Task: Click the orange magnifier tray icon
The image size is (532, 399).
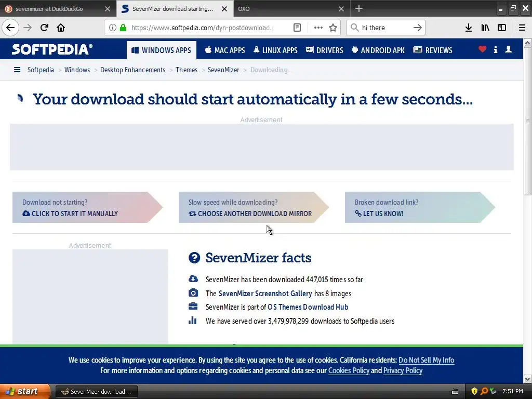Action: click(x=484, y=391)
